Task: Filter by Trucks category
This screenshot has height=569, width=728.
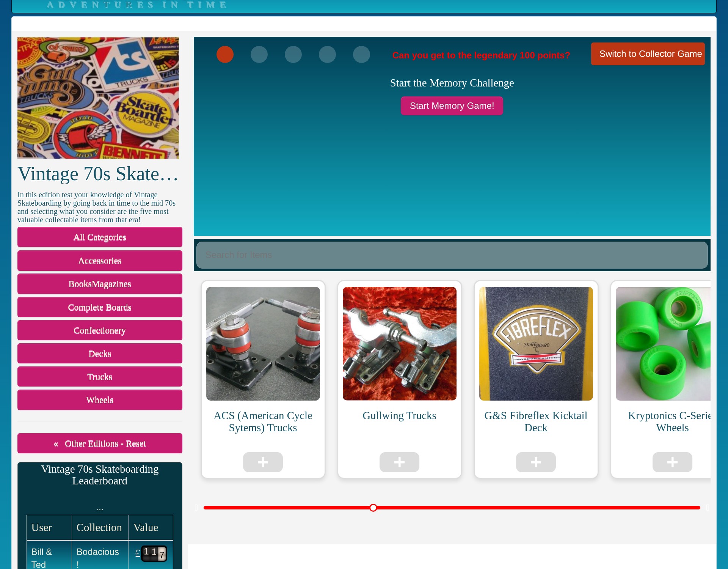Action: (100, 377)
